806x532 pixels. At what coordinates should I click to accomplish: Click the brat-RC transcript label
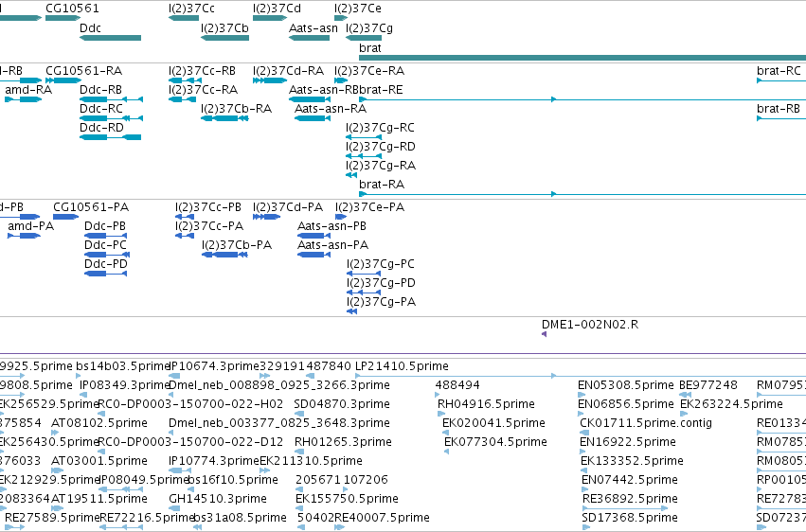coord(779,71)
